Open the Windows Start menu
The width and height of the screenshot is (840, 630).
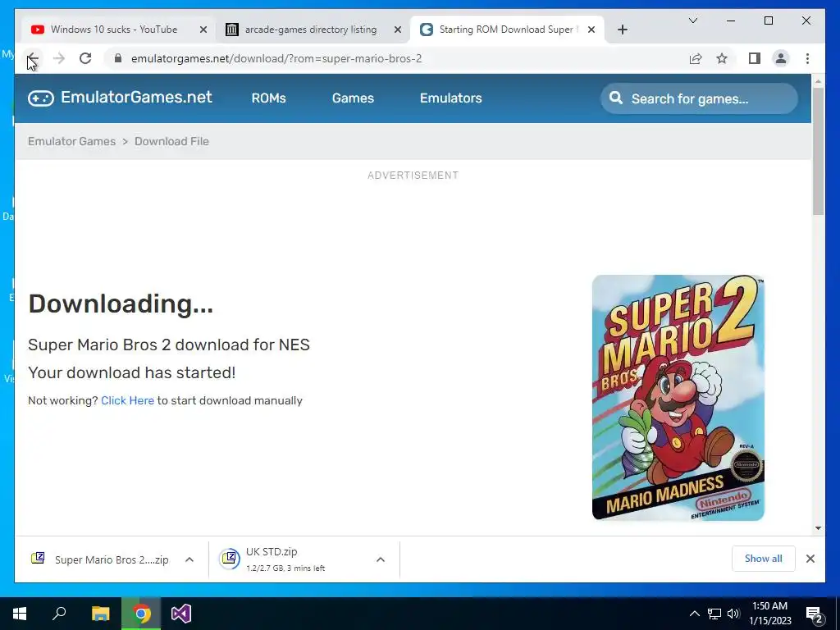(20, 614)
